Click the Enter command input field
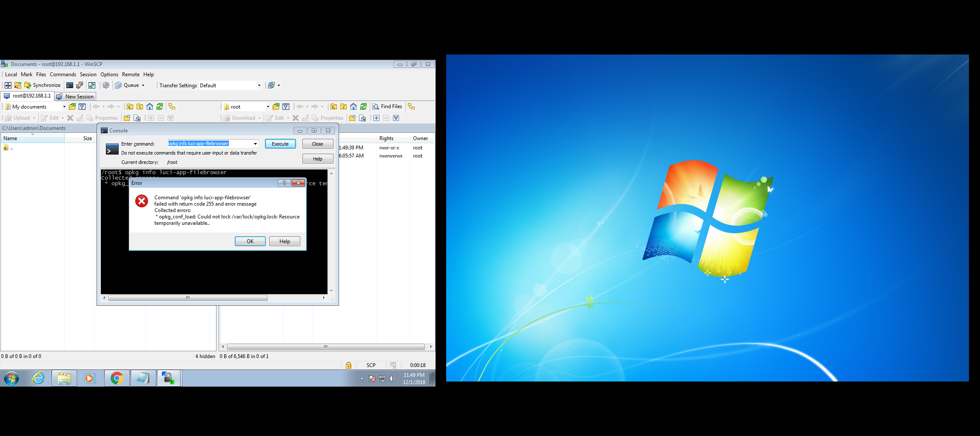Viewport: 980px width, 436px height. click(209, 144)
